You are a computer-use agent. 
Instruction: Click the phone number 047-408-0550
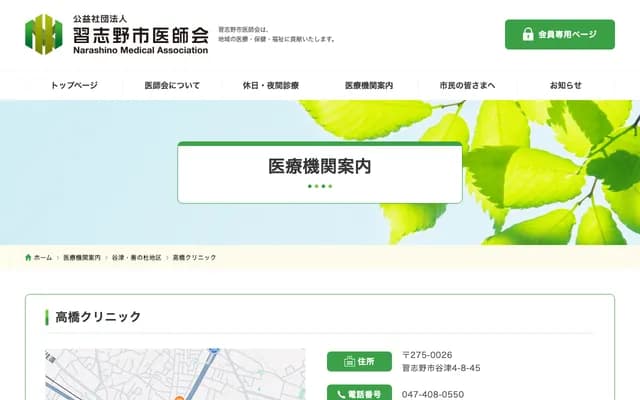coord(433,394)
